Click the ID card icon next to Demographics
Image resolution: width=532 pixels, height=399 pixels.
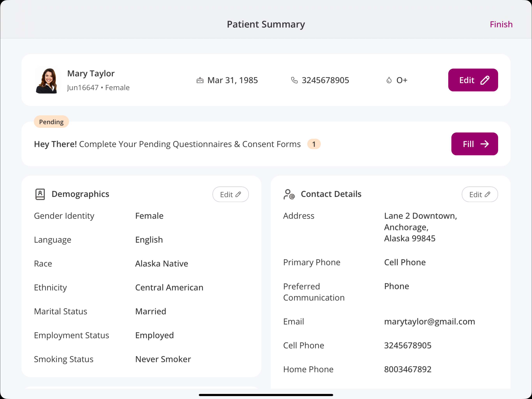(40, 194)
